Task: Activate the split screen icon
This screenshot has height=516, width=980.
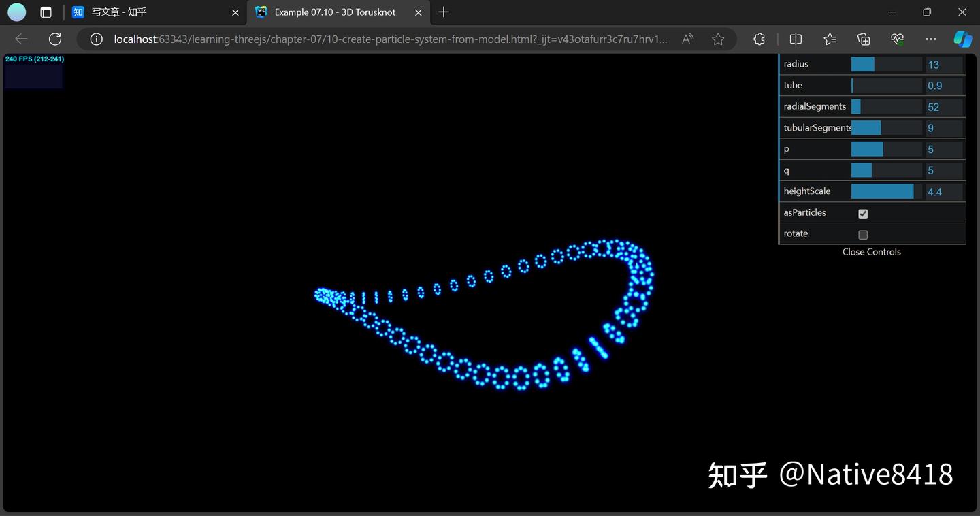Action: point(795,39)
